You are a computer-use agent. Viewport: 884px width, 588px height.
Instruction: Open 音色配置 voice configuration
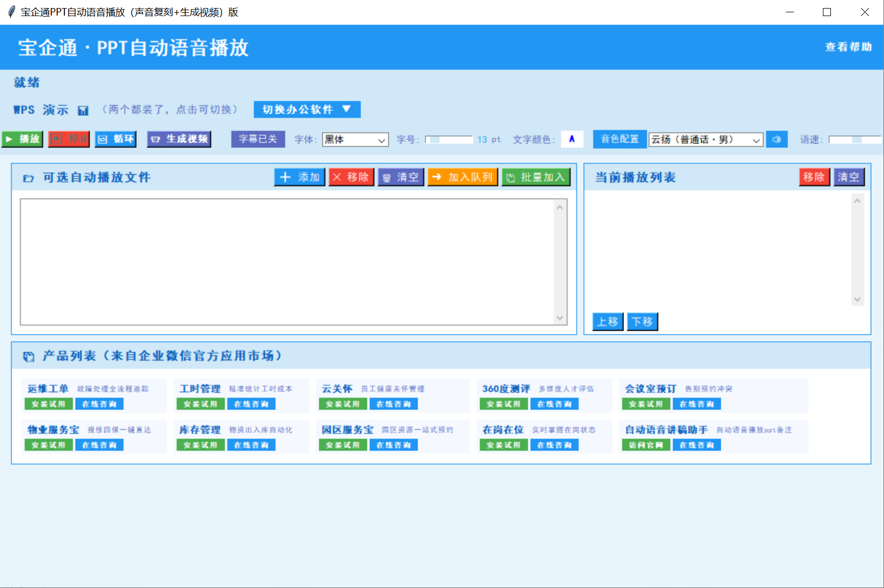coord(620,139)
